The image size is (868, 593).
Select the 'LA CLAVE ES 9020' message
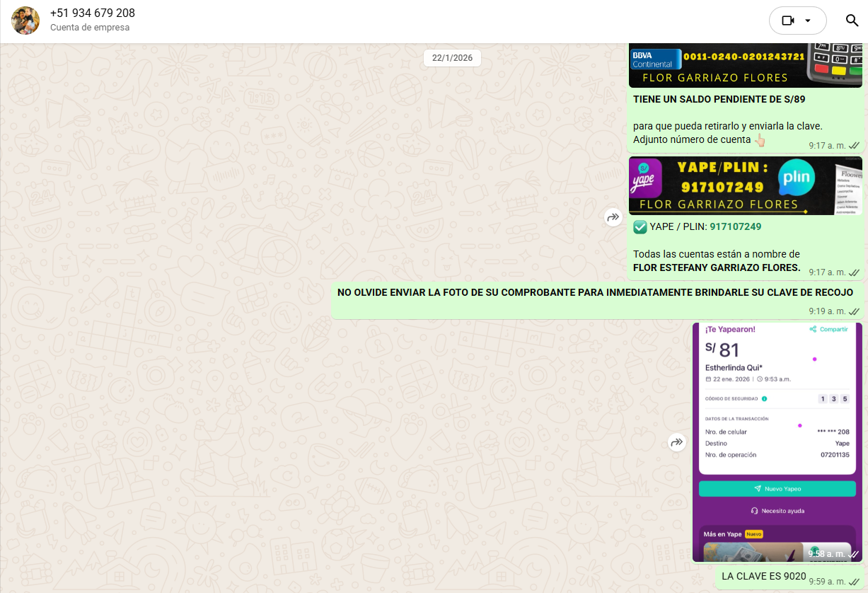[763, 576]
